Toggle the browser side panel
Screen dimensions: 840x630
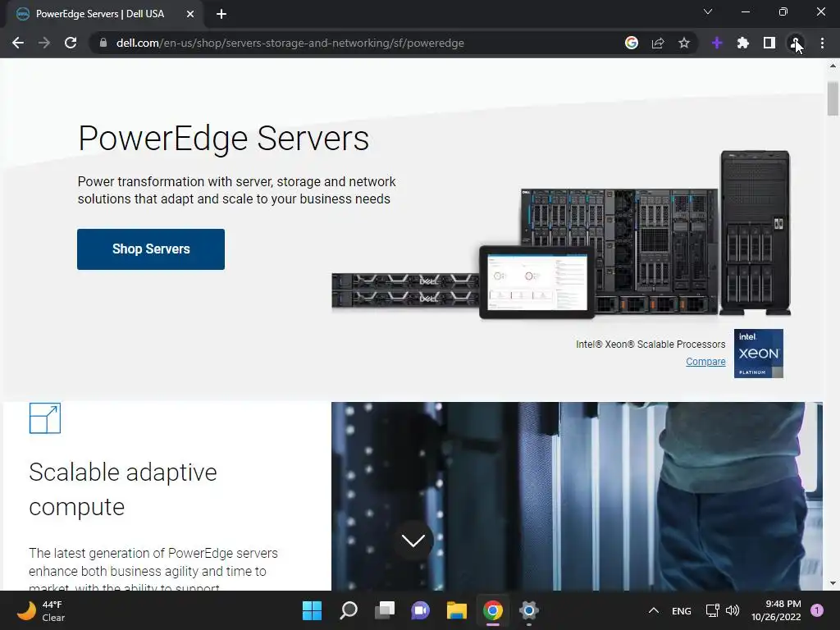point(769,43)
